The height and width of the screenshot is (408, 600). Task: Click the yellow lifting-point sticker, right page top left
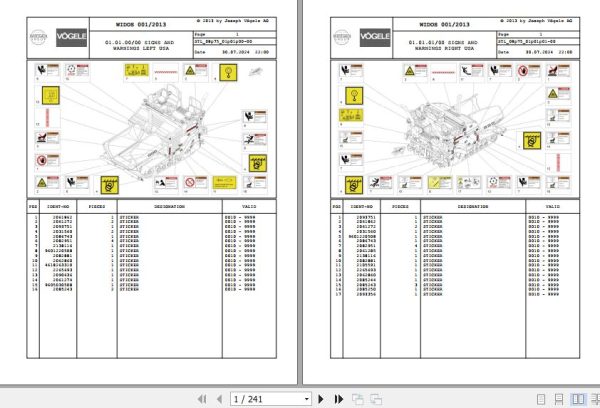click(354, 95)
